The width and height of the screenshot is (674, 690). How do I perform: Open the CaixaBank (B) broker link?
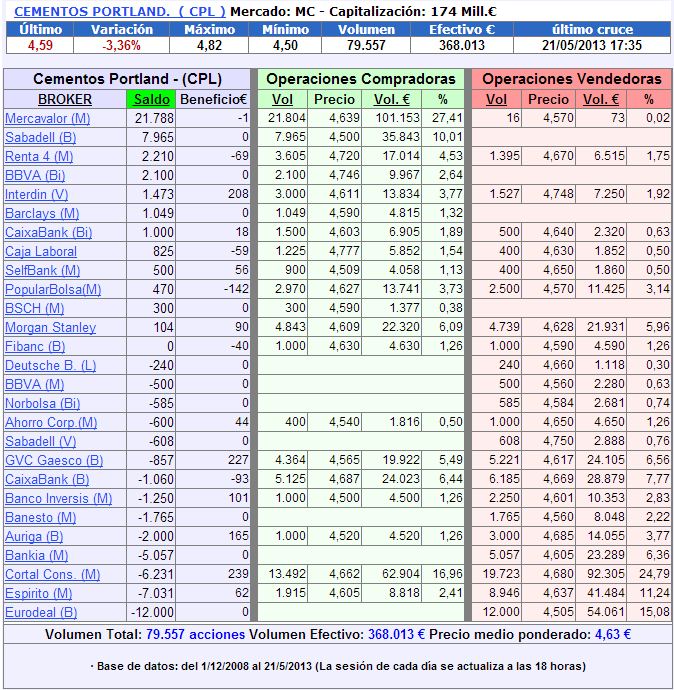[x=47, y=479]
